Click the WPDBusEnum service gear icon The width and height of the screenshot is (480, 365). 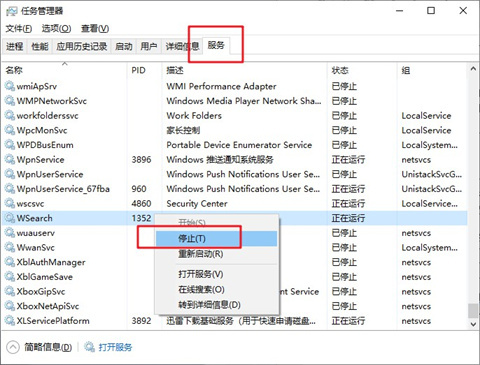tap(10, 145)
